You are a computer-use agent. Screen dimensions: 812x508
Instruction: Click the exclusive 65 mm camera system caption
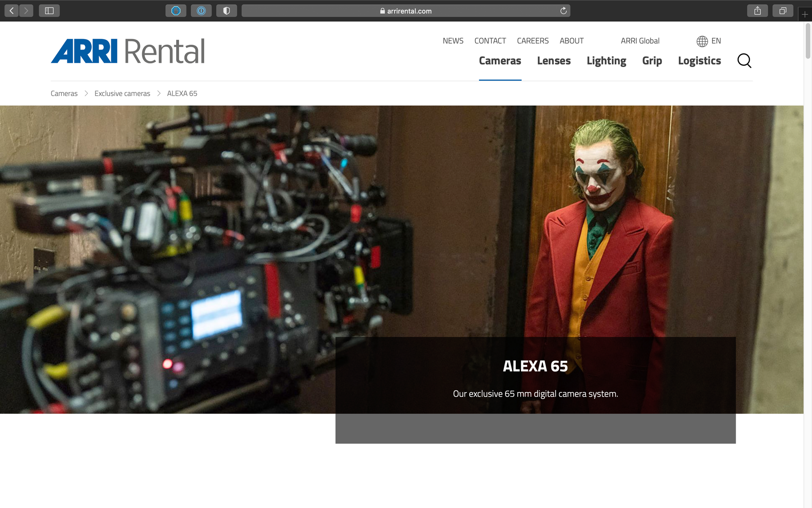[536, 394]
